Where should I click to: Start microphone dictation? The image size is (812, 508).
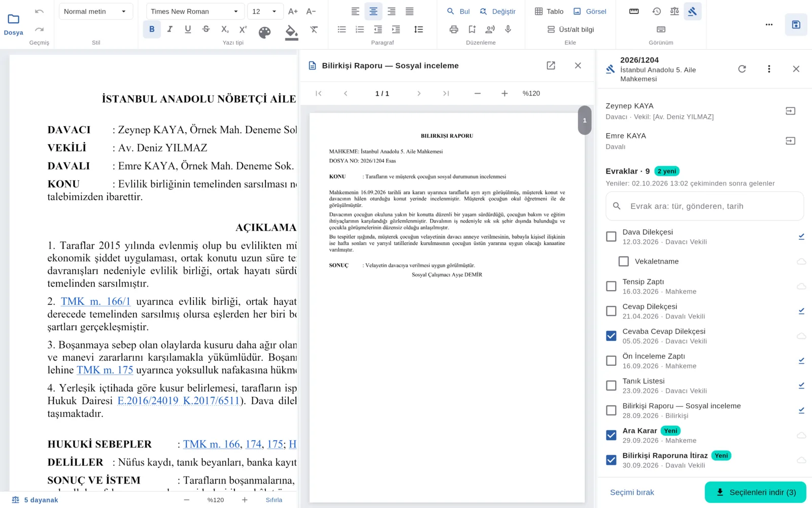pyautogui.click(x=508, y=29)
